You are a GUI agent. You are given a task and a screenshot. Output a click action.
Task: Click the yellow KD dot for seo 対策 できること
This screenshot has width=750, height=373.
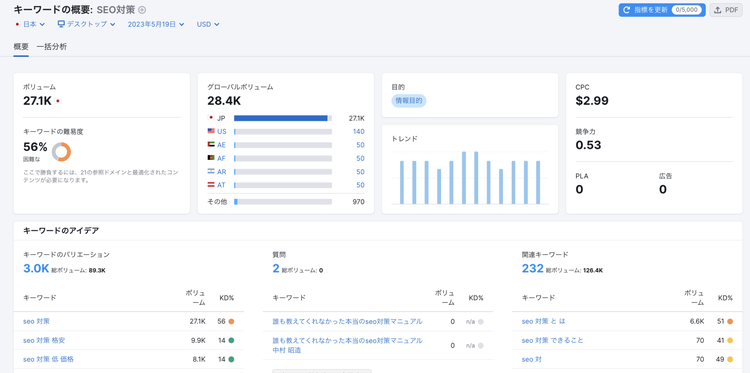pos(730,340)
